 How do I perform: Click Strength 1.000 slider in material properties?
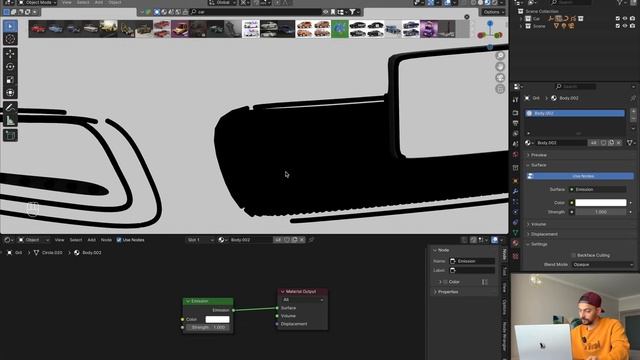[600, 212]
